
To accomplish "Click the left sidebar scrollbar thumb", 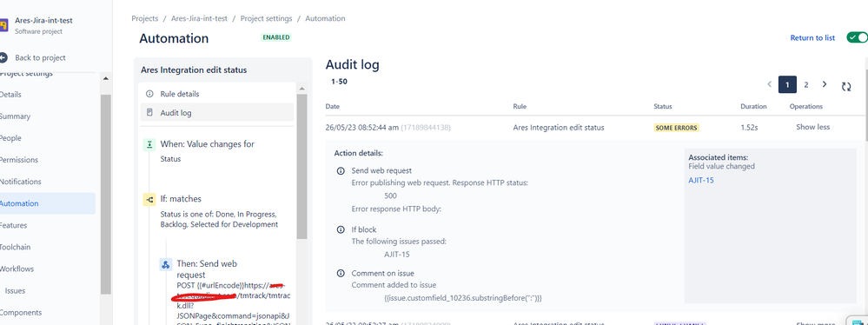I will pyautogui.click(x=106, y=194).
